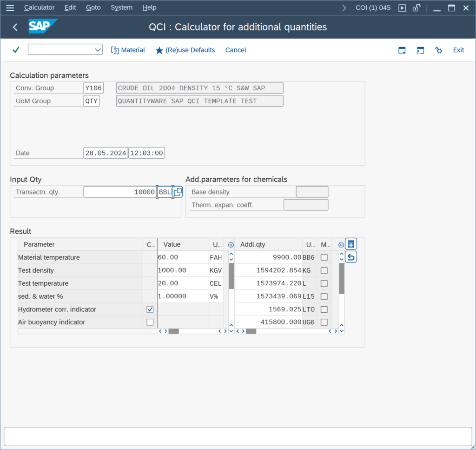Click the sed. & water % value 1.00000
Image resolution: width=476 pixels, height=450 pixels.
click(183, 296)
